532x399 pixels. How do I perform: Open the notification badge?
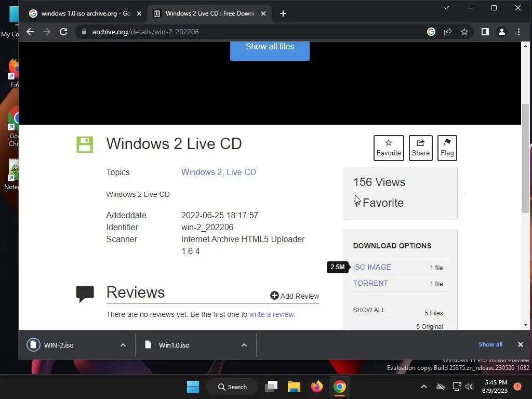[517, 387]
